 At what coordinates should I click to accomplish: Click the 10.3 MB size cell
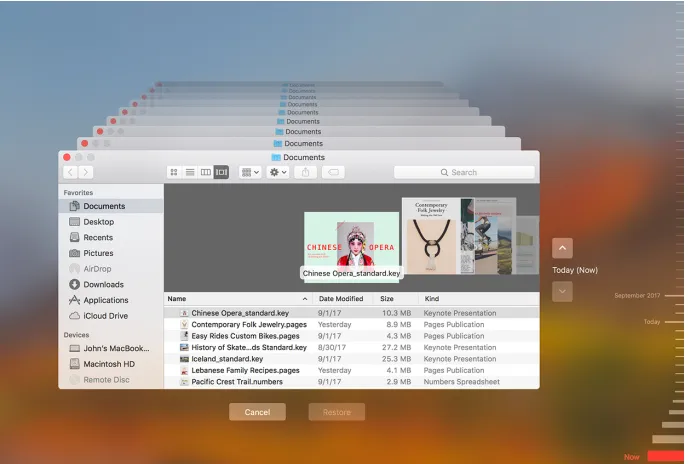pyautogui.click(x=396, y=313)
